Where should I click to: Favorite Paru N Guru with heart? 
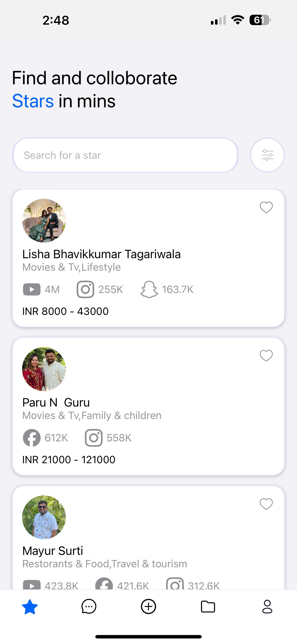[x=266, y=355]
